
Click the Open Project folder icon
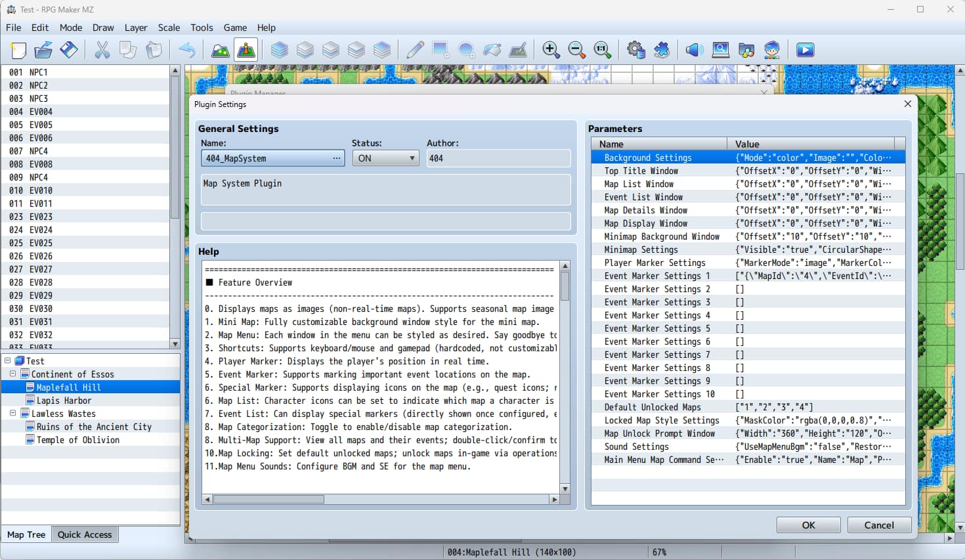[43, 50]
